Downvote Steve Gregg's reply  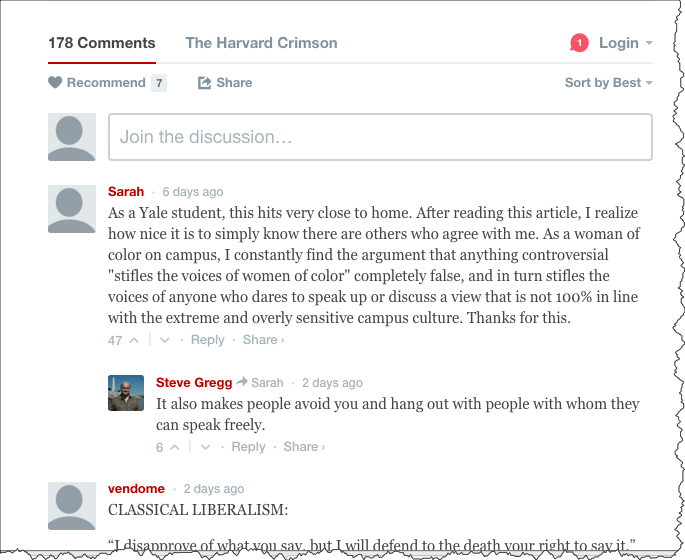pyautogui.click(x=206, y=447)
